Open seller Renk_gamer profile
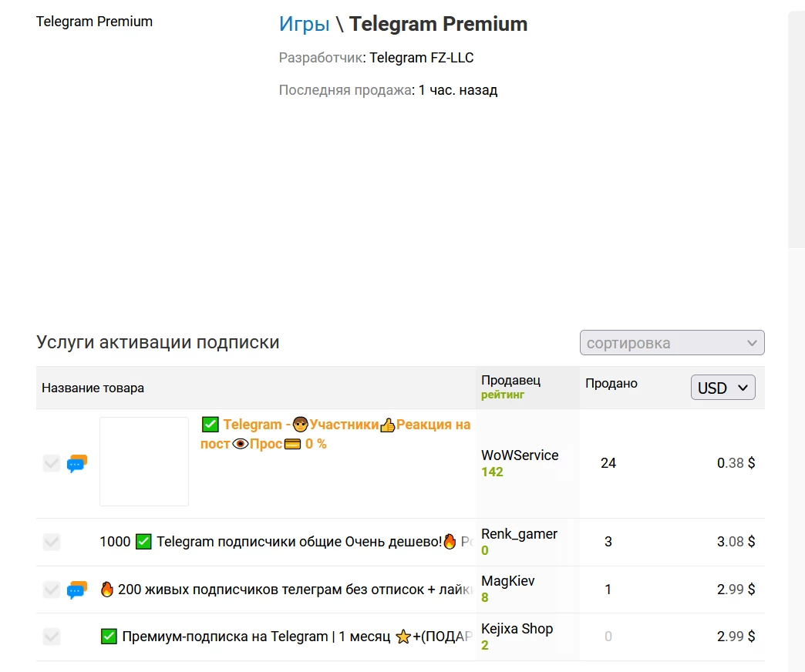This screenshot has height=672, width=805. click(519, 534)
